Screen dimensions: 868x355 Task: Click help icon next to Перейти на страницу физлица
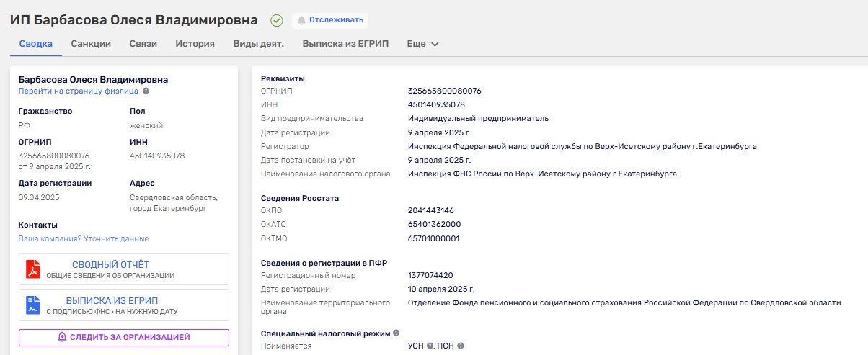pos(146,91)
